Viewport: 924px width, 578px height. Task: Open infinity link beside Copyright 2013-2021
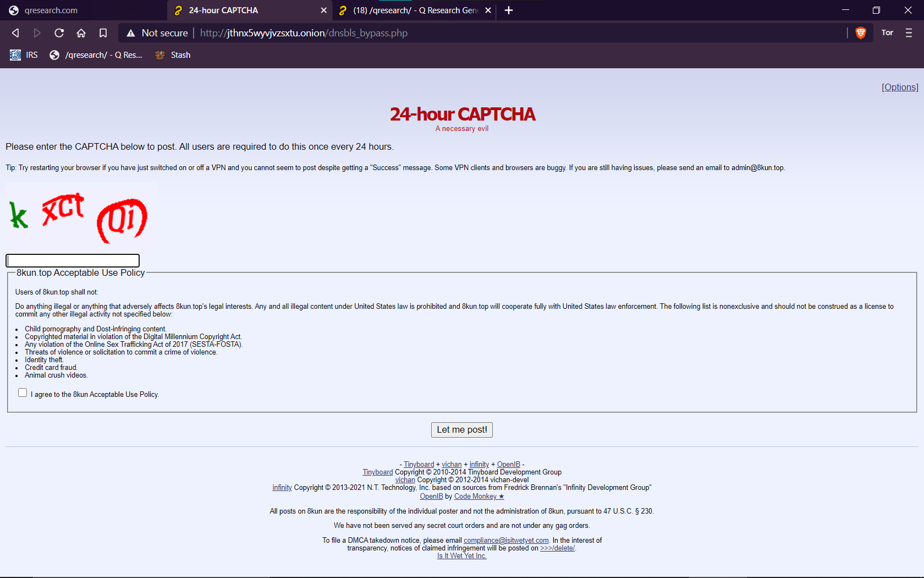tap(282, 488)
